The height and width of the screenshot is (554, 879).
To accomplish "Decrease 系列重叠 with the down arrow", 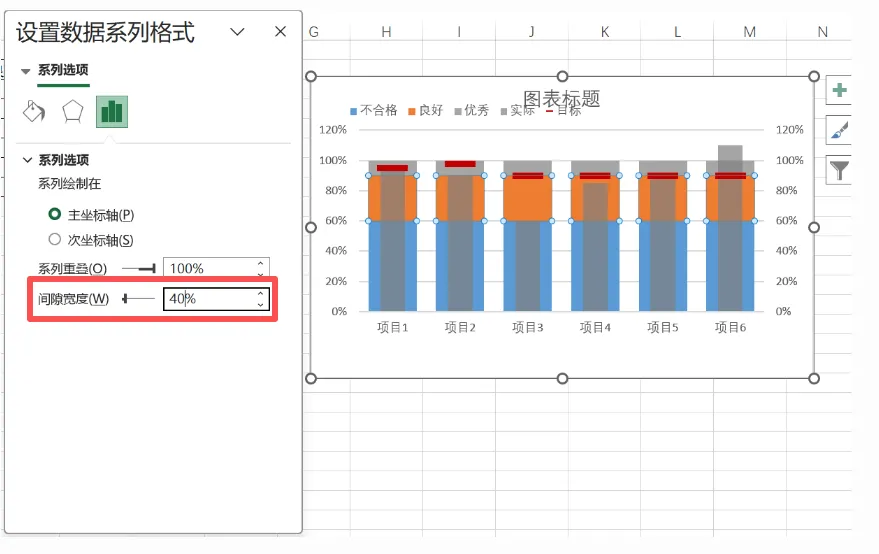I will click(261, 274).
